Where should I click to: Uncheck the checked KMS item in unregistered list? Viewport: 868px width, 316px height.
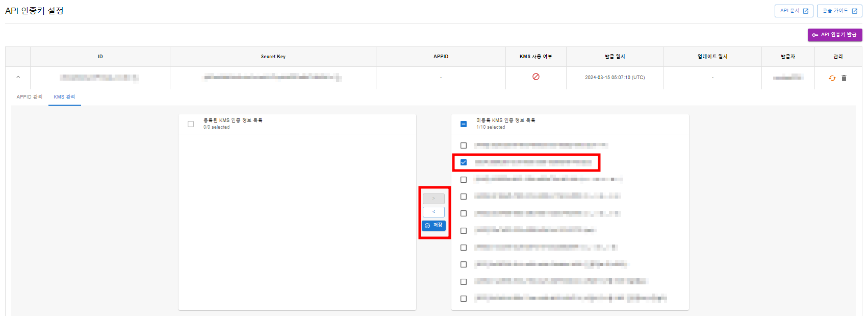point(464,162)
